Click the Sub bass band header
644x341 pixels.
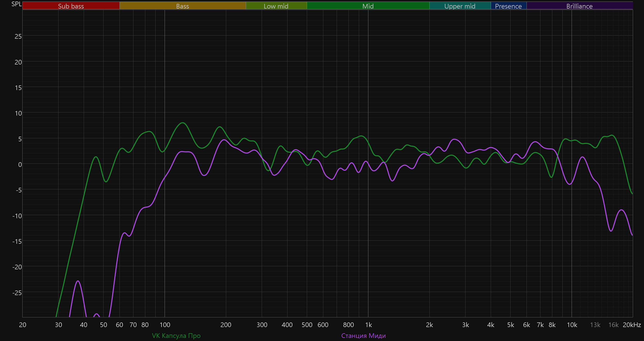point(71,6)
